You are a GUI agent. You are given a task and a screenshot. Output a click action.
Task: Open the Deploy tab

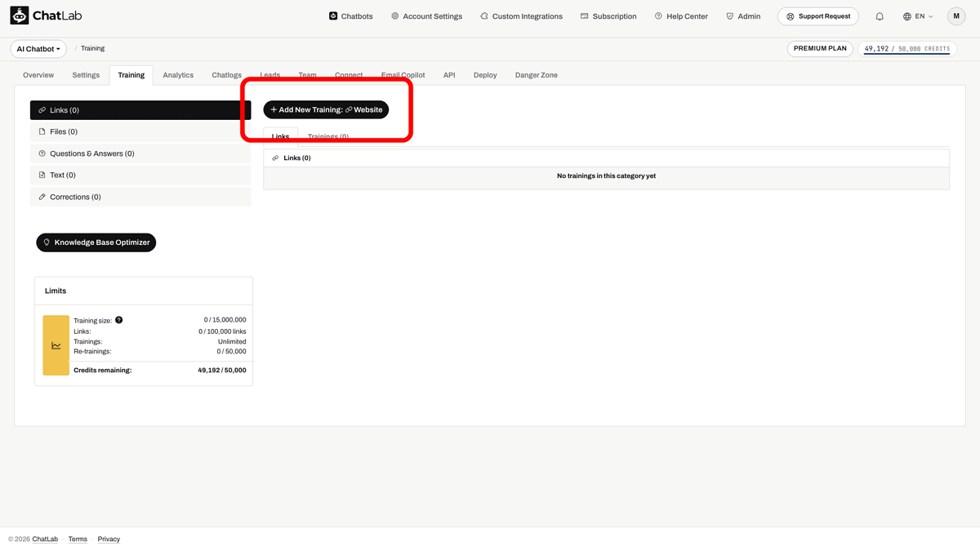(485, 75)
